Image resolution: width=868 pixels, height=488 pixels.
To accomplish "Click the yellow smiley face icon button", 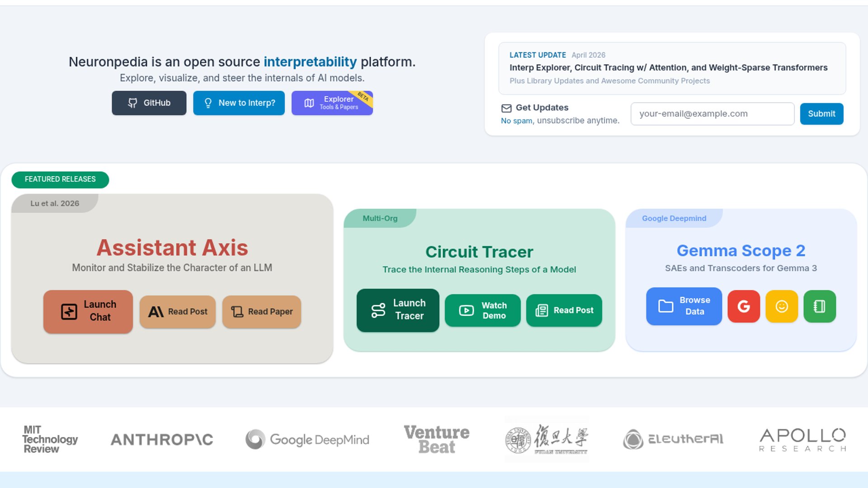I will 782,306.
